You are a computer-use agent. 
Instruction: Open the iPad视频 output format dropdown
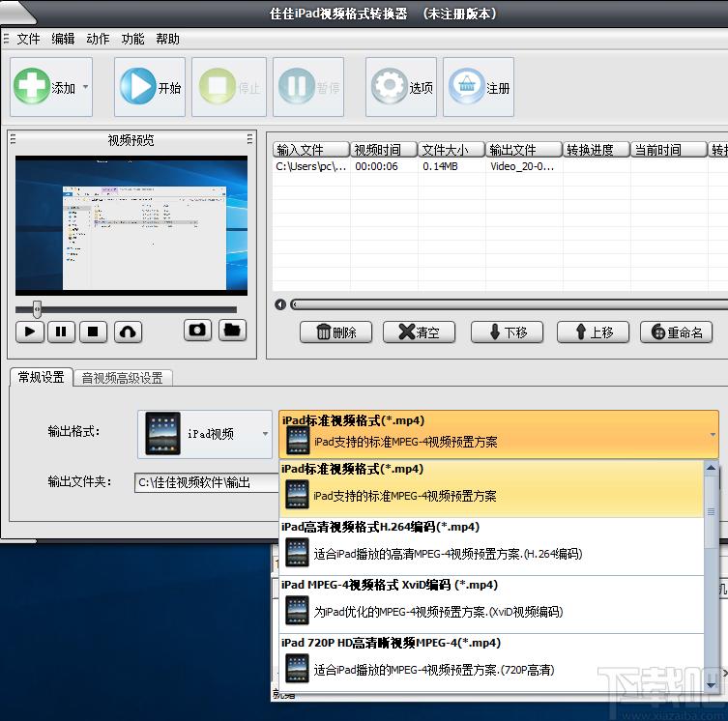pos(205,434)
